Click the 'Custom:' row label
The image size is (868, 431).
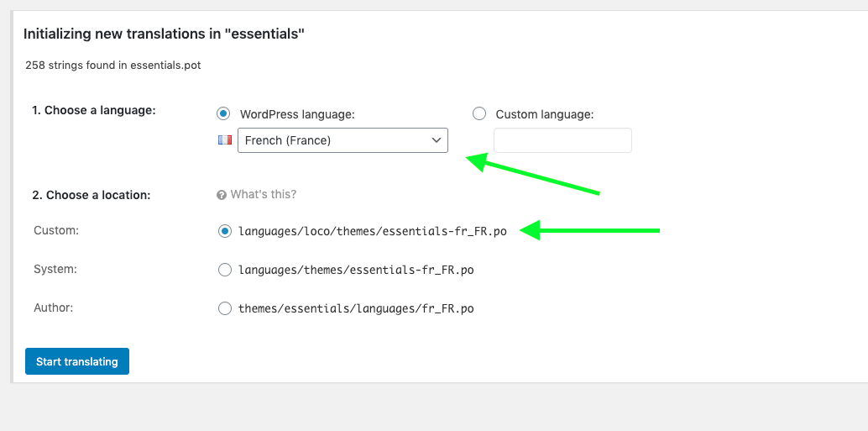(56, 230)
